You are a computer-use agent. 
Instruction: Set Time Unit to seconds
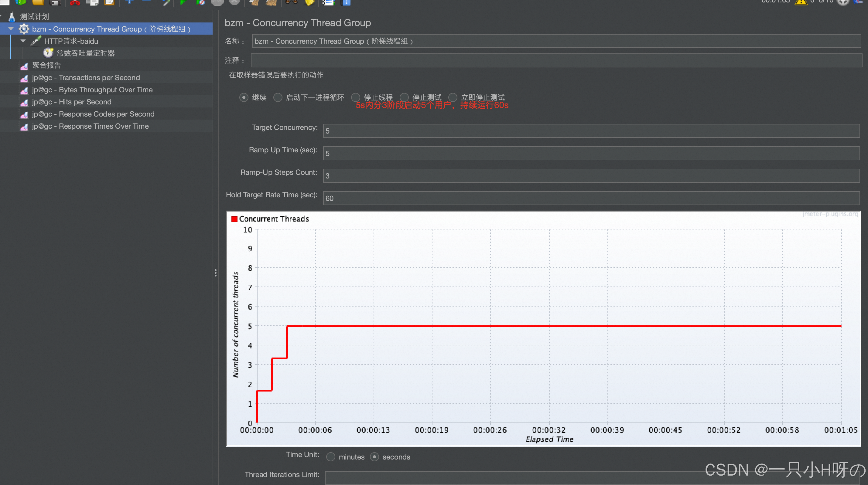click(374, 457)
